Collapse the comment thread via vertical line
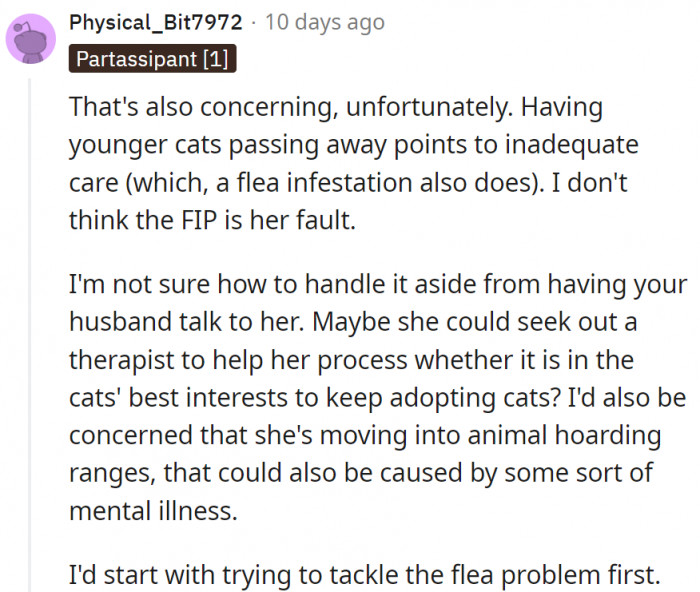Image resolution: width=700 pixels, height=592 pixels. tap(31, 330)
